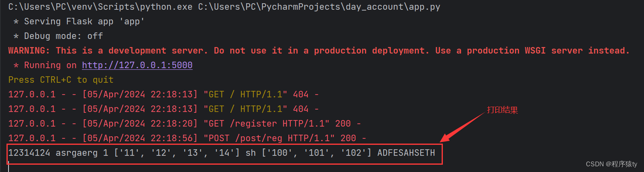The width and height of the screenshot is (644, 172).
Task: Click the red arrow pointing to output
Action: pyautogui.click(x=462, y=128)
